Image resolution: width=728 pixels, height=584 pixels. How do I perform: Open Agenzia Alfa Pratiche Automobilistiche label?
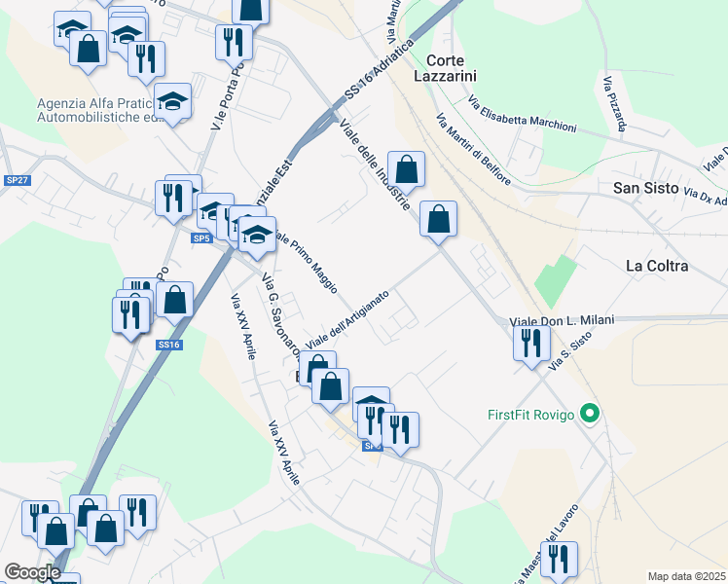click(95, 110)
